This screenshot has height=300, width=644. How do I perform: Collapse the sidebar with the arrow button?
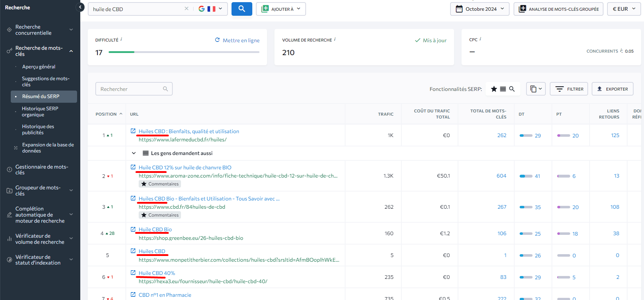coord(80,7)
